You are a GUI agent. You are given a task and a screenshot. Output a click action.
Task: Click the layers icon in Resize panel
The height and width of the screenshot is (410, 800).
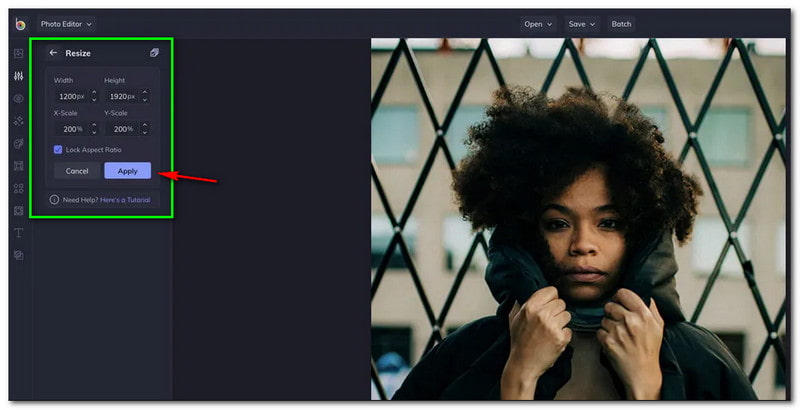tap(154, 53)
